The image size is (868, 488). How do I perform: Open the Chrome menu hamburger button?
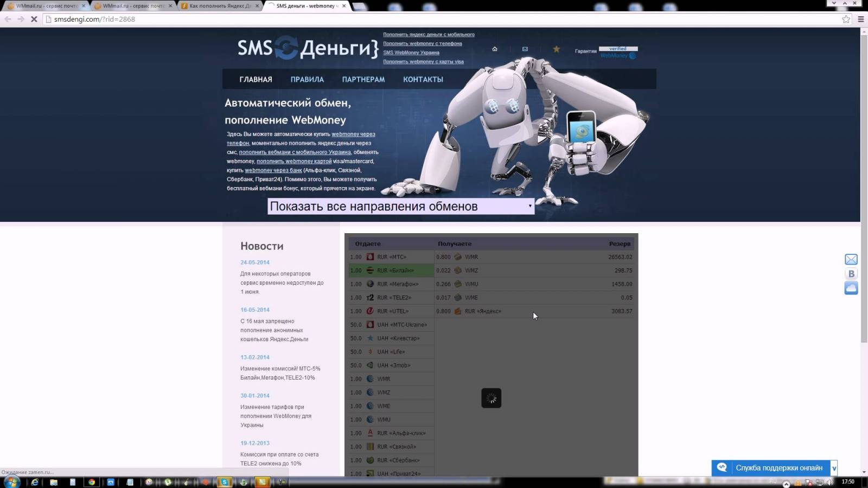(x=860, y=19)
